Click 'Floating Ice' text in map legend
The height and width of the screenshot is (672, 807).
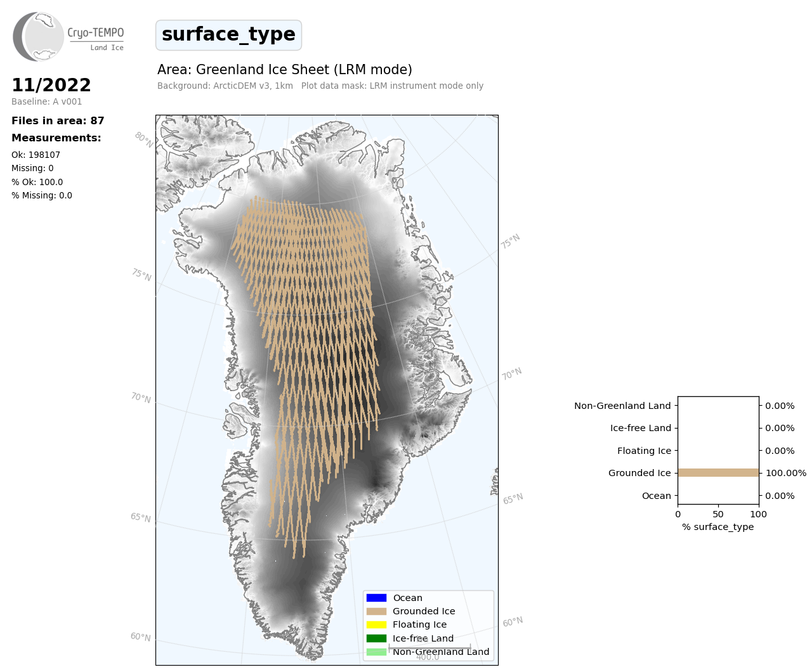tap(419, 624)
